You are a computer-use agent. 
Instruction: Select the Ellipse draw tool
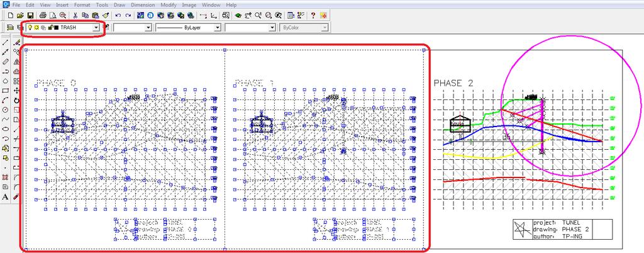pyautogui.click(x=5, y=128)
